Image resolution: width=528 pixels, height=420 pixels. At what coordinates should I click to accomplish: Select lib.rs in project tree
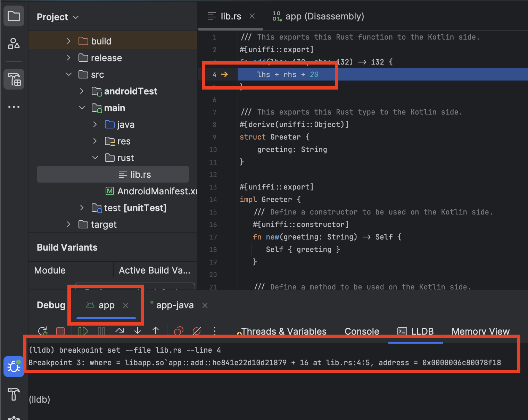pos(113,174)
